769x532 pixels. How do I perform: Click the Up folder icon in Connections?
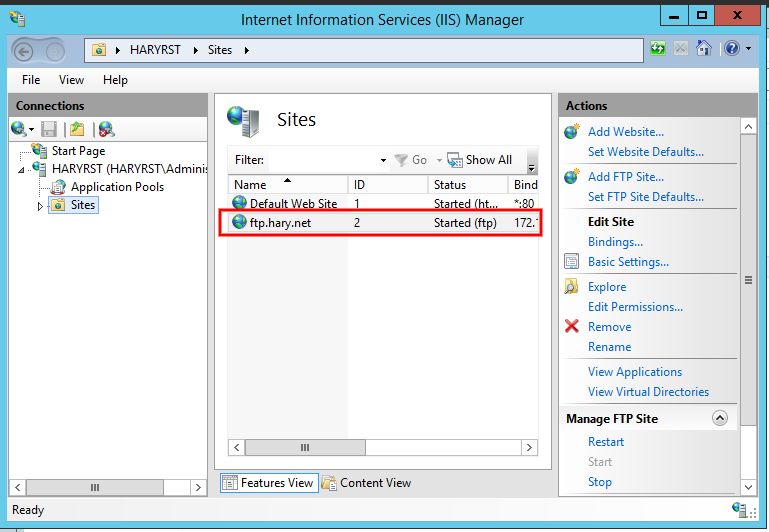(x=77, y=129)
